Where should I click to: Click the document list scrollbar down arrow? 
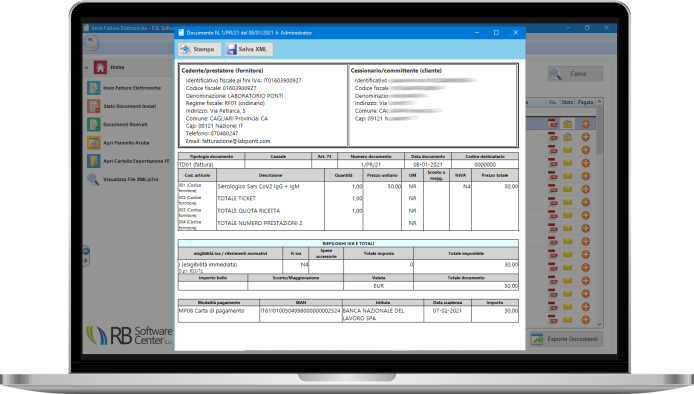point(600,324)
